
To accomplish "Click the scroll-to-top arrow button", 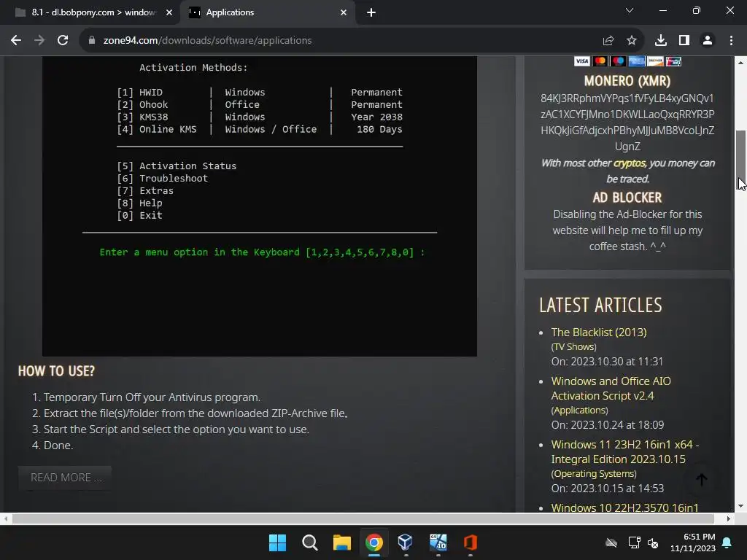I will click(x=701, y=480).
